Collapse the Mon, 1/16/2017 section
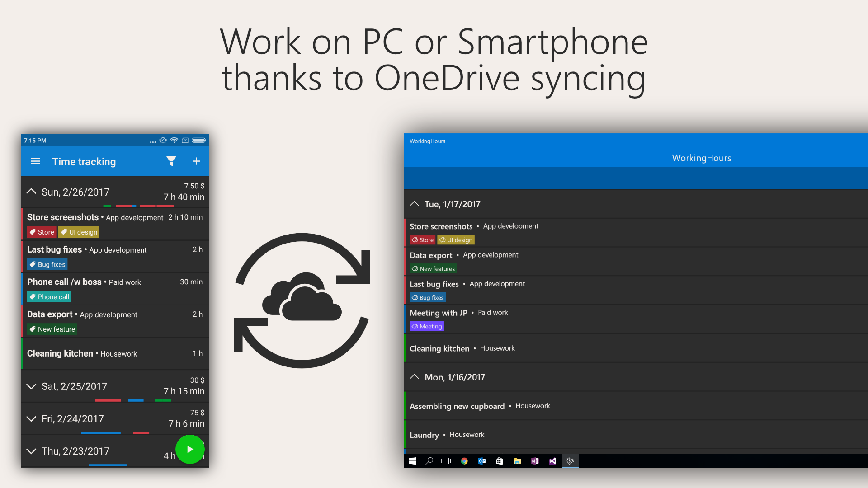 point(415,377)
